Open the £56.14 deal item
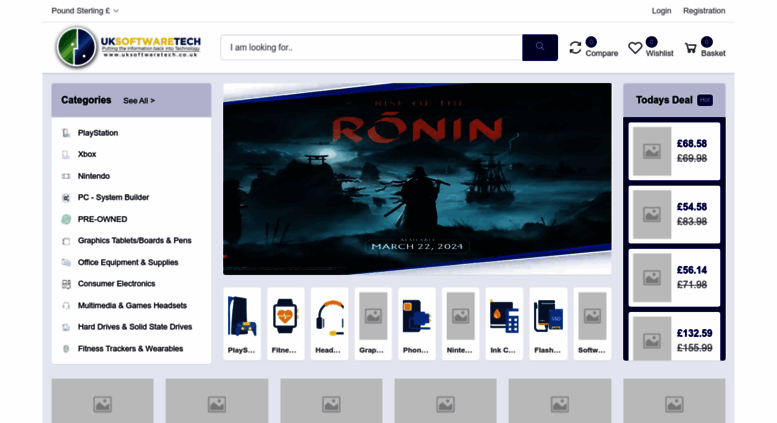Screen dimensions: 777x423 pos(674,278)
